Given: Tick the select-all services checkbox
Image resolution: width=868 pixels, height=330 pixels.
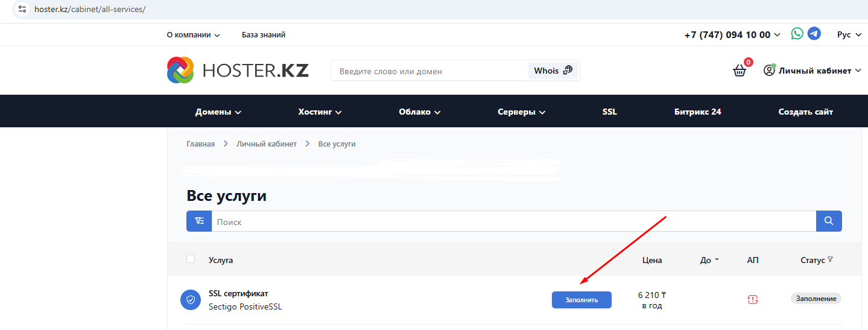Looking at the screenshot, I should pos(191,259).
